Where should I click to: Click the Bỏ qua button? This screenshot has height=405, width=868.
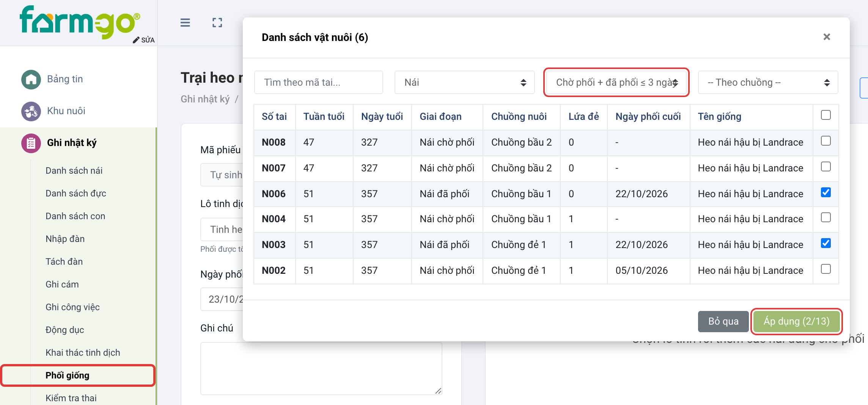[723, 321]
